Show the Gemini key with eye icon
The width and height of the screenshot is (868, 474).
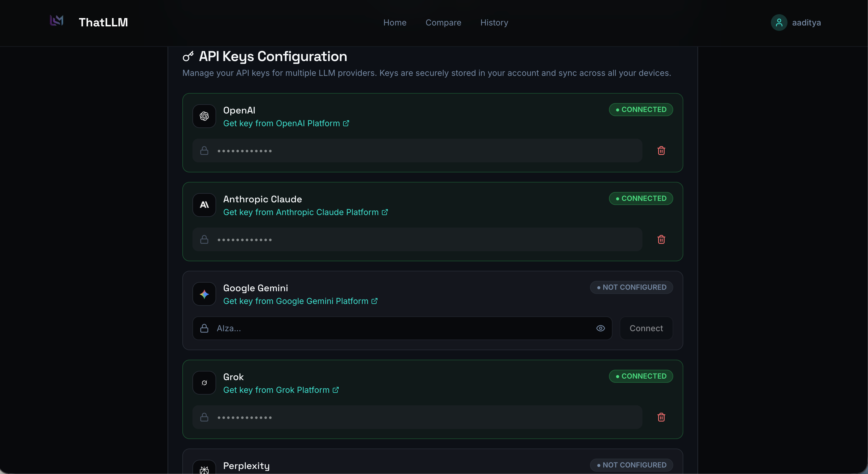tap(600, 328)
